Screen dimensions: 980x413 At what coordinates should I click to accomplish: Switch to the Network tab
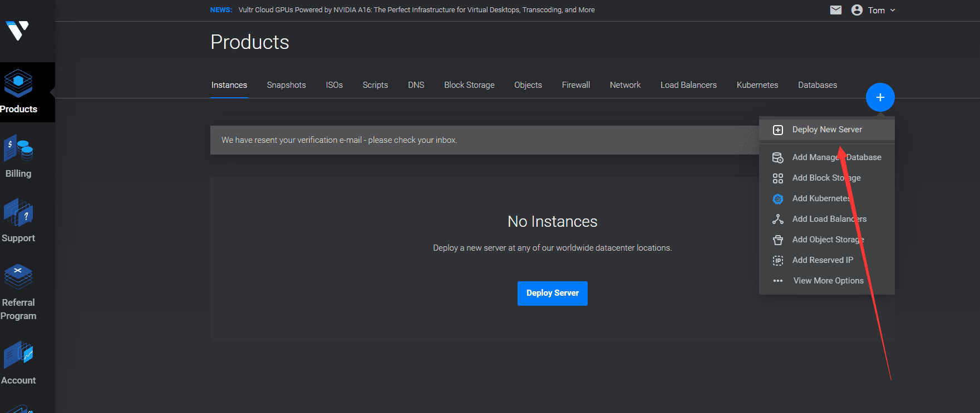[626, 85]
